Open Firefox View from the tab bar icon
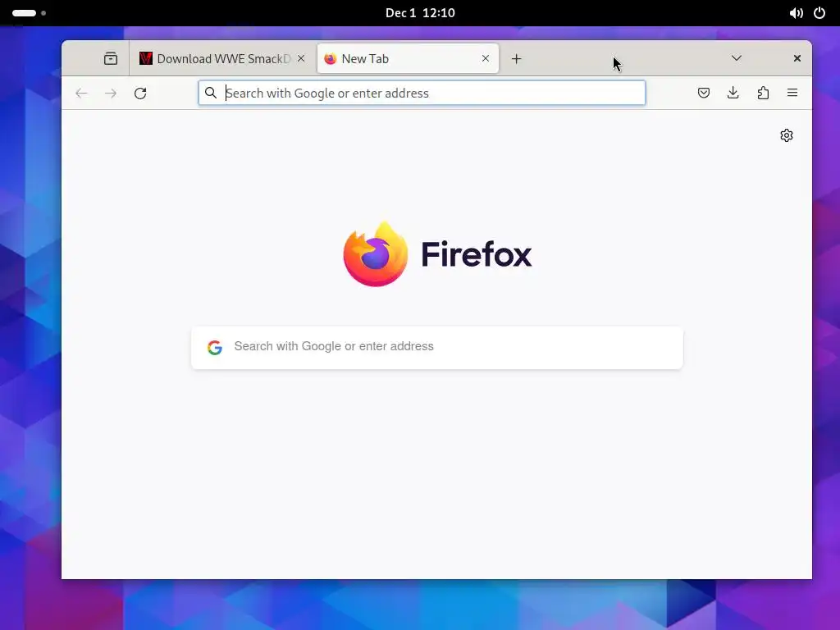This screenshot has height=630, width=840. click(x=111, y=58)
